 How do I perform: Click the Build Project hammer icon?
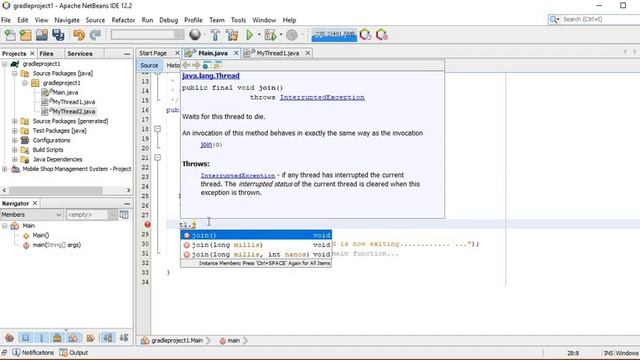(215, 35)
